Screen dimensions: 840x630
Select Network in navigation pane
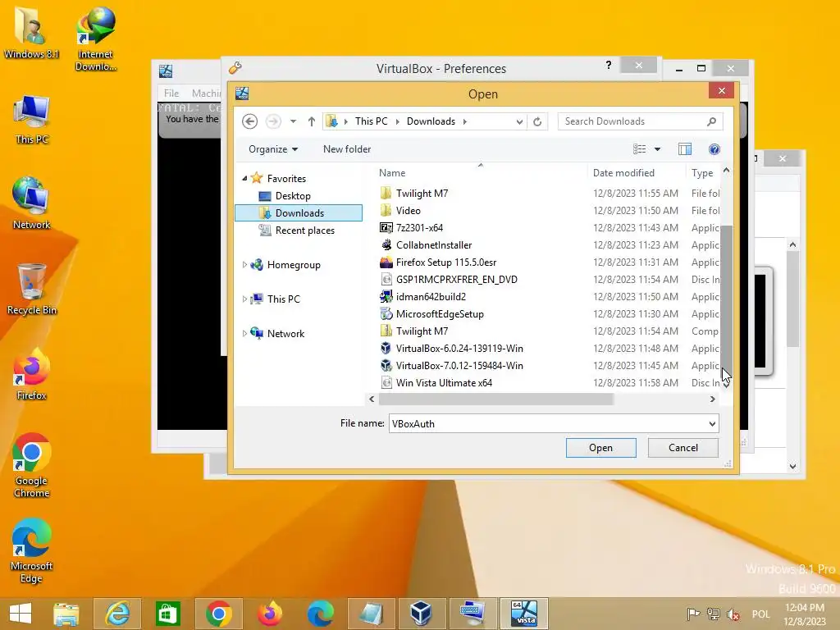[x=285, y=333]
